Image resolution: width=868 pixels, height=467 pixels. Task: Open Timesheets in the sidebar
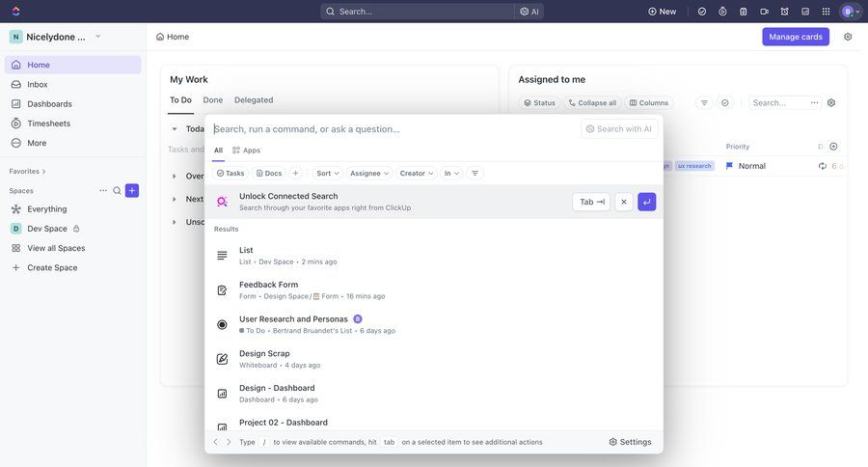pyautogui.click(x=72, y=123)
